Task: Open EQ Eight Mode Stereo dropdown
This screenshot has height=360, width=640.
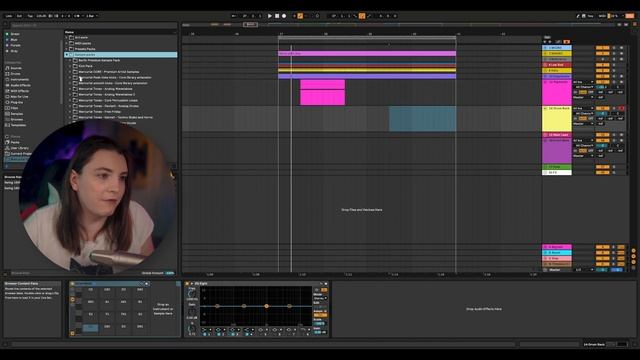Action: (320, 298)
